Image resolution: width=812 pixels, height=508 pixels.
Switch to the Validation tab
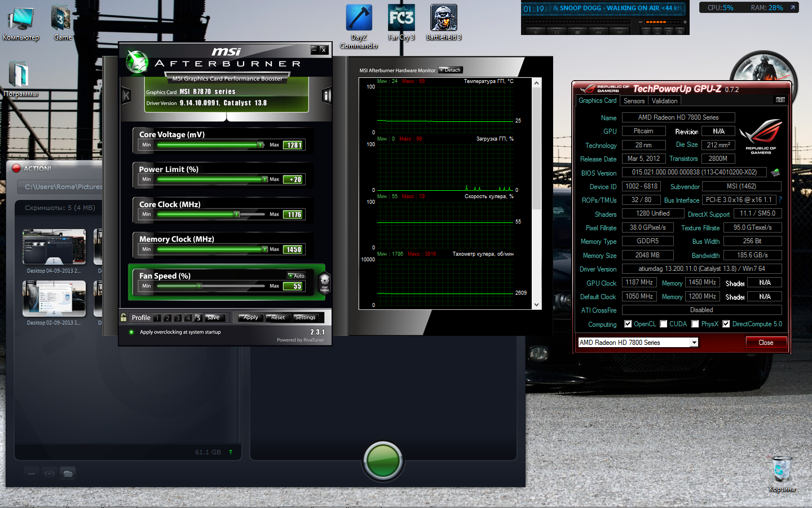pos(664,101)
